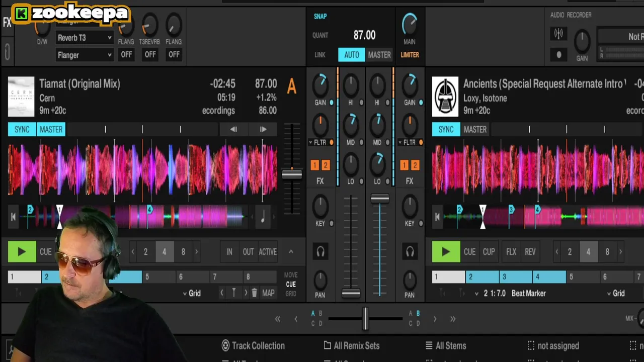
Task: Enable AUTO master clock mode
Action: (x=352, y=55)
